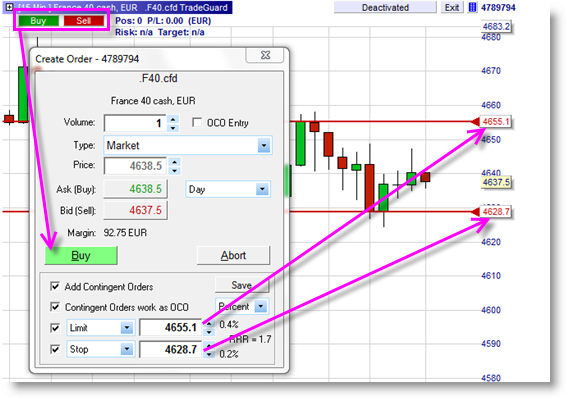The image size is (566, 398).
Task: Increase Price with the up spinner arrow
Action: 175,162
